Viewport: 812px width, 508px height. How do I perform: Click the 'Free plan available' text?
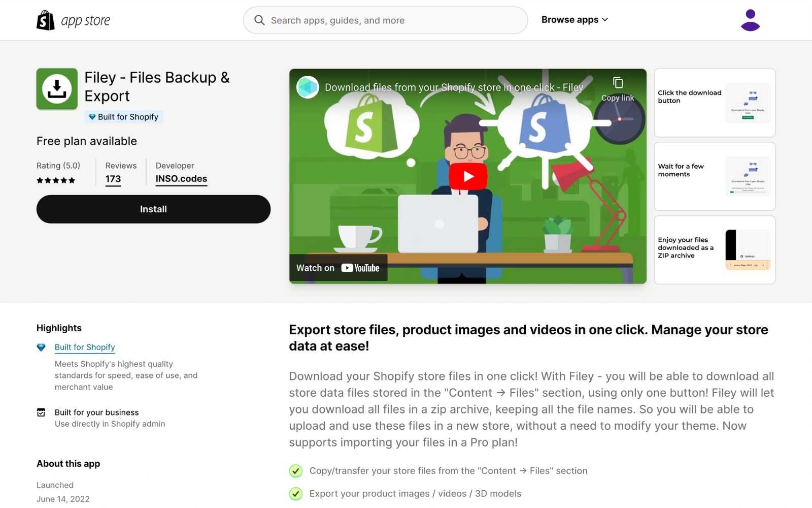pos(87,141)
